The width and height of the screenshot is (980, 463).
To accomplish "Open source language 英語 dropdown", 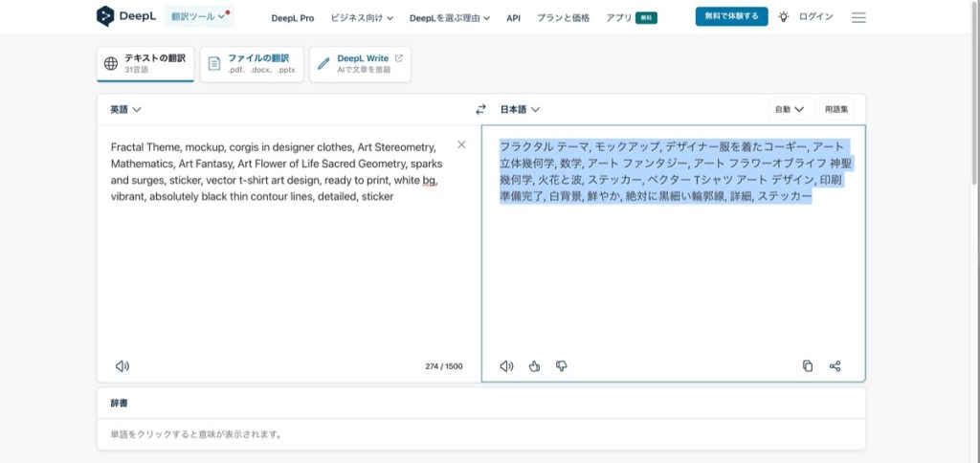I will point(125,109).
